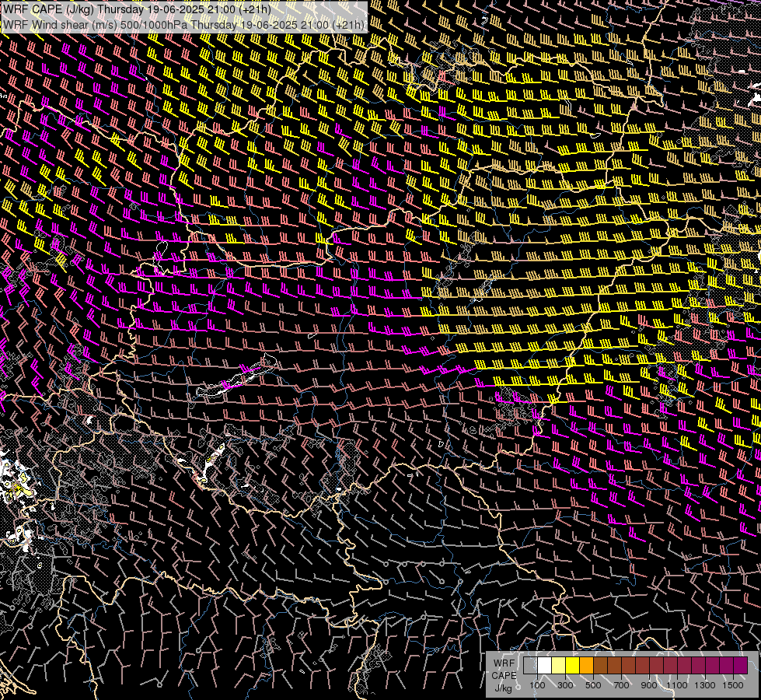The height and width of the screenshot is (700, 761).
Task: Click the 1100 label in CAPE legend
Action: (677, 685)
